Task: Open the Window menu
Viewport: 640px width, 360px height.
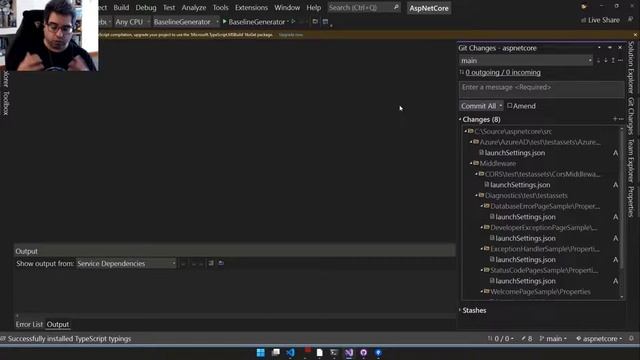Action: point(287,8)
